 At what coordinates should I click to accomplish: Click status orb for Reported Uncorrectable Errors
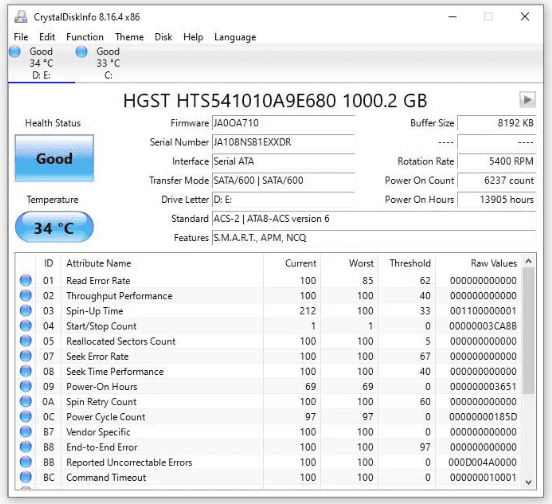point(26,462)
